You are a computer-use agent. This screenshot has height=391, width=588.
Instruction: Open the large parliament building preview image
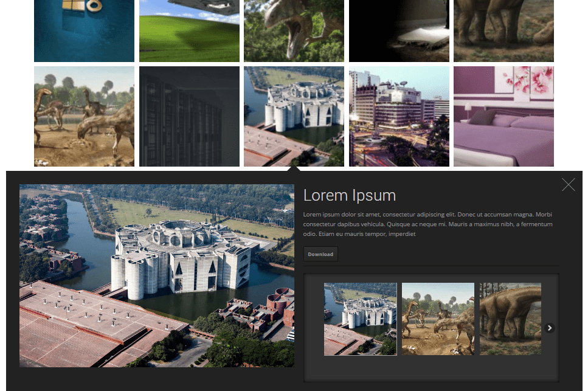pos(157,275)
